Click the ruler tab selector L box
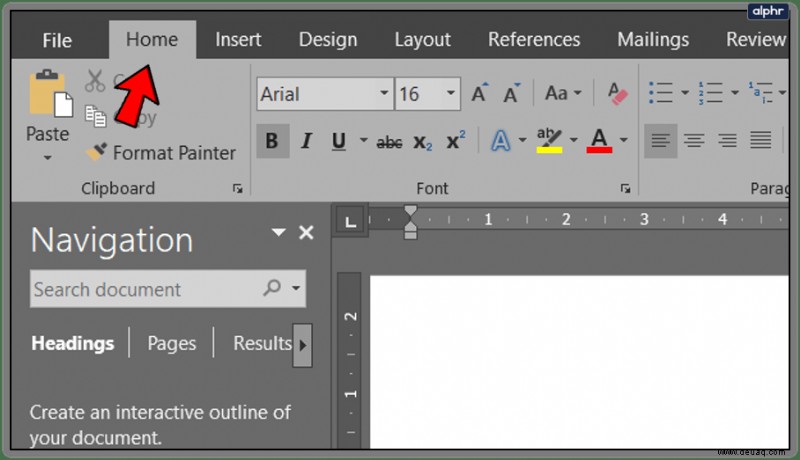 pyautogui.click(x=350, y=221)
